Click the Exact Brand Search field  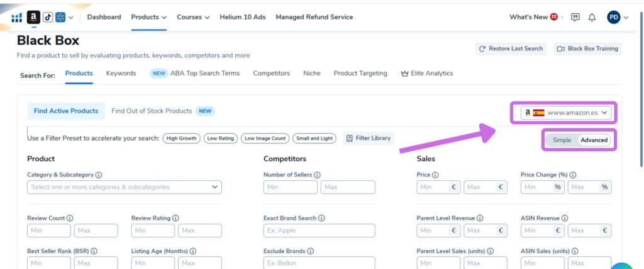click(x=319, y=231)
